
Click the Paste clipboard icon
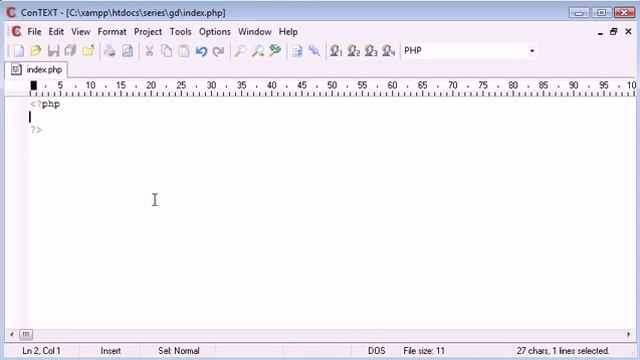184,51
